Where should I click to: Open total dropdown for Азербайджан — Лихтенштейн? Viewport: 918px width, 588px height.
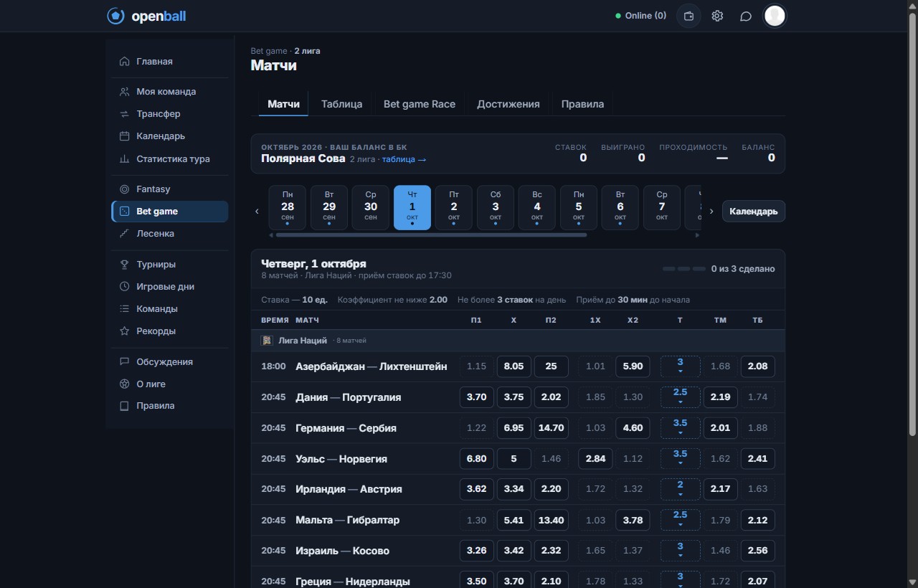click(x=680, y=366)
